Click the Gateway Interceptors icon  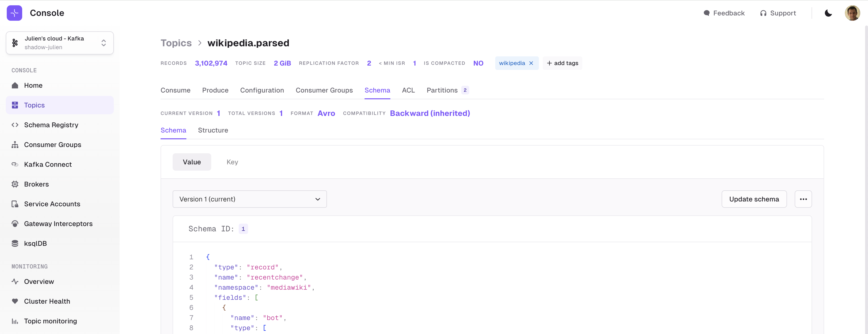15,224
